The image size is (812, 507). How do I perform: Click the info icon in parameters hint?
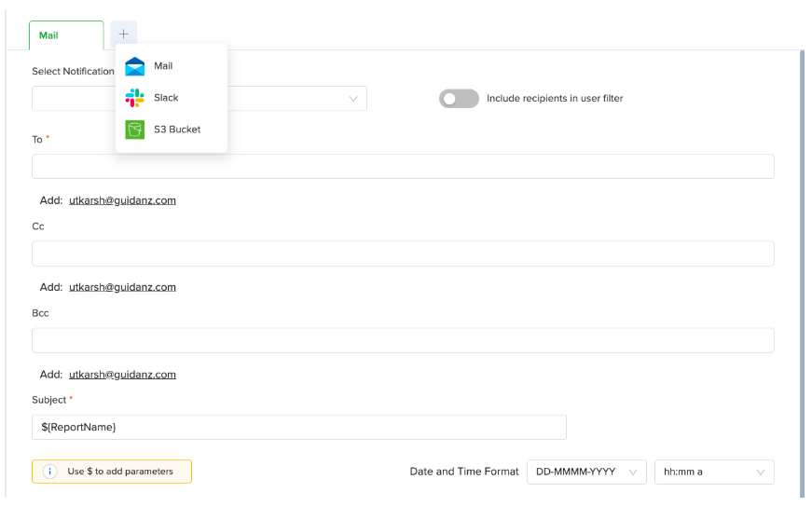50,472
